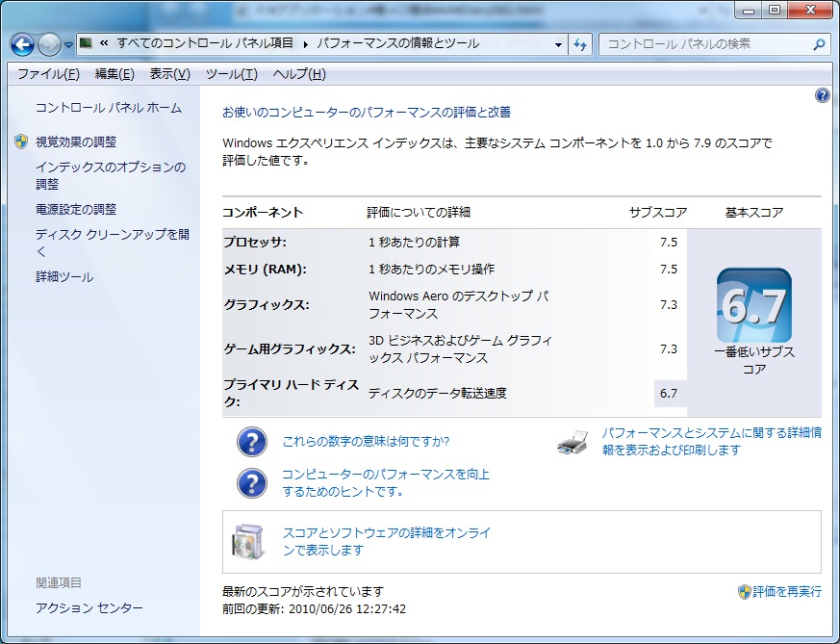Click the お使いのコンピューターのパフォーマンスの評価と改善 heading
The image size is (840, 644).
(367, 112)
